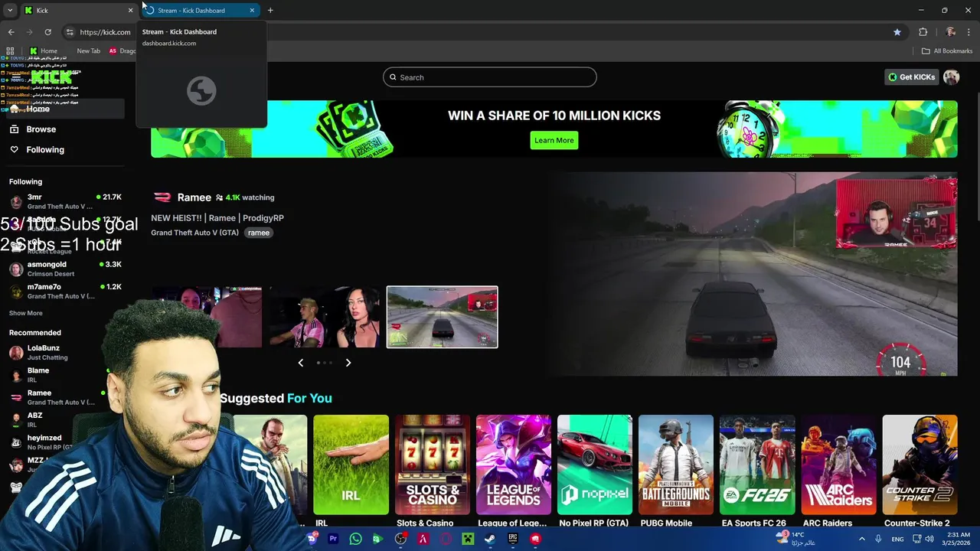Go back in browser history
The height and width of the screenshot is (551, 980).
click(x=11, y=32)
